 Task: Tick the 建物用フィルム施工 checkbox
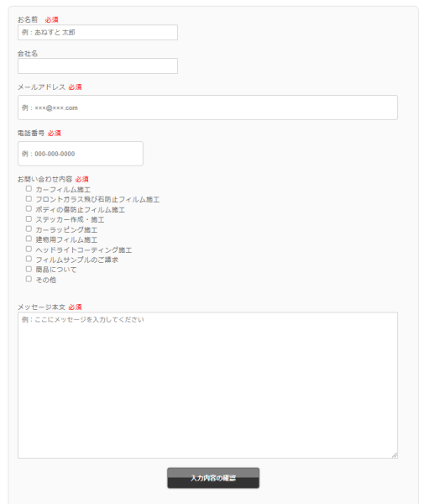point(29,239)
